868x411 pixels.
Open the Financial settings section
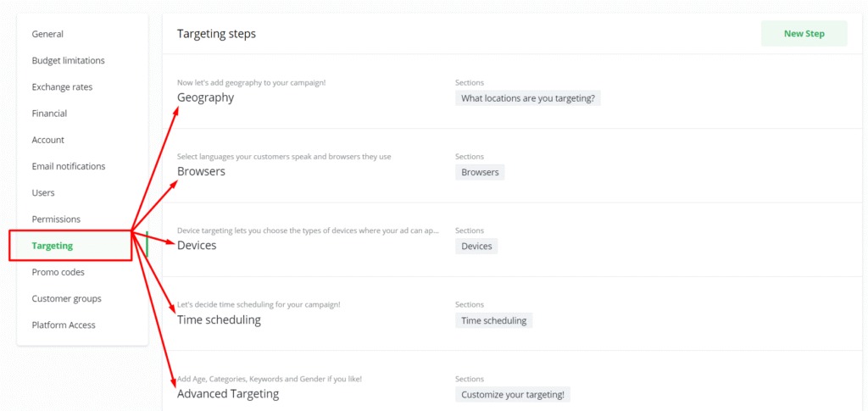pyautogui.click(x=49, y=114)
